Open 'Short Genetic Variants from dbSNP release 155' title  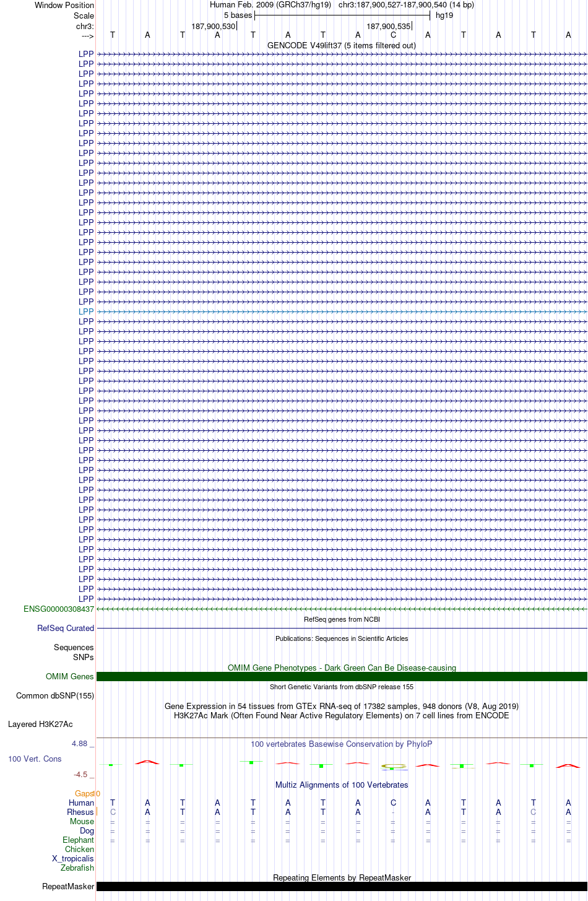coord(342,687)
